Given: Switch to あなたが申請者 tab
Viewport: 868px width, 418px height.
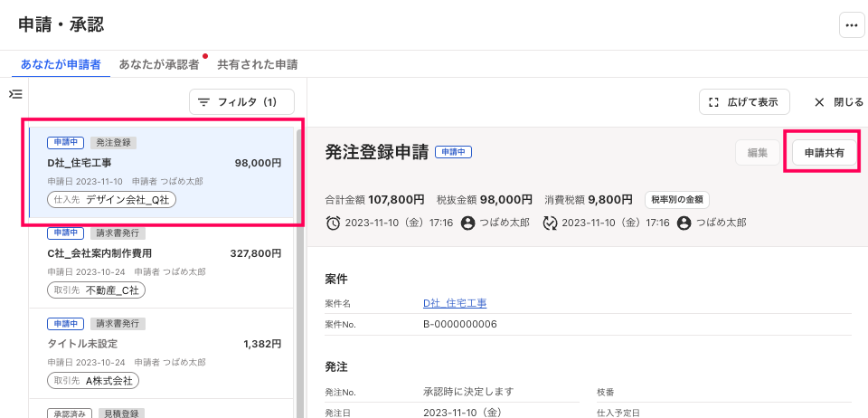Looking at the screenshot, I should coord(61,65).
